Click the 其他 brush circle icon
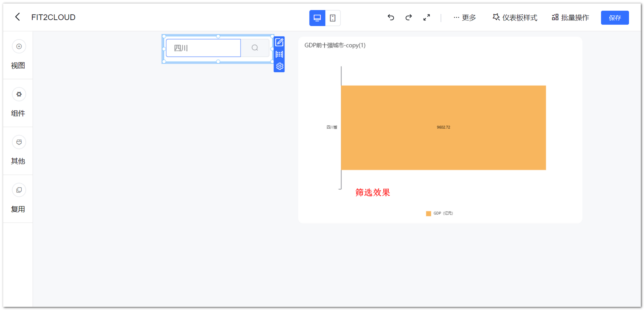The width and height of the screenshot is (644, 310). [19, 142]
